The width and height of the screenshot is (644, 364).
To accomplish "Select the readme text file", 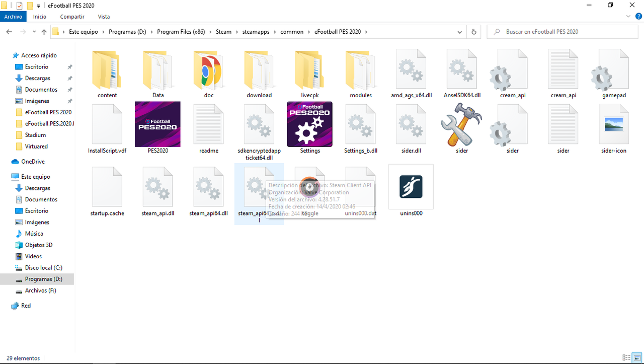I will click(x=209, y=128).
